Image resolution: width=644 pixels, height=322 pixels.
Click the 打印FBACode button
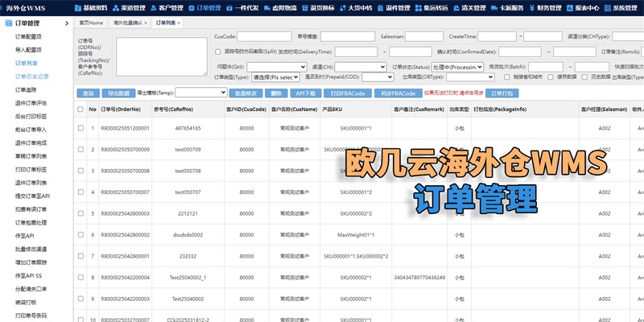tap(348, 93)
